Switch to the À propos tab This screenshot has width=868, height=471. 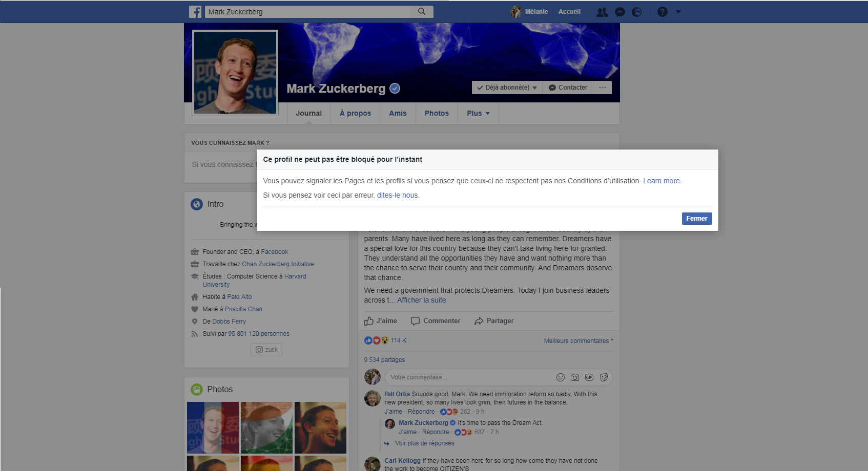[x=355, y=113]
